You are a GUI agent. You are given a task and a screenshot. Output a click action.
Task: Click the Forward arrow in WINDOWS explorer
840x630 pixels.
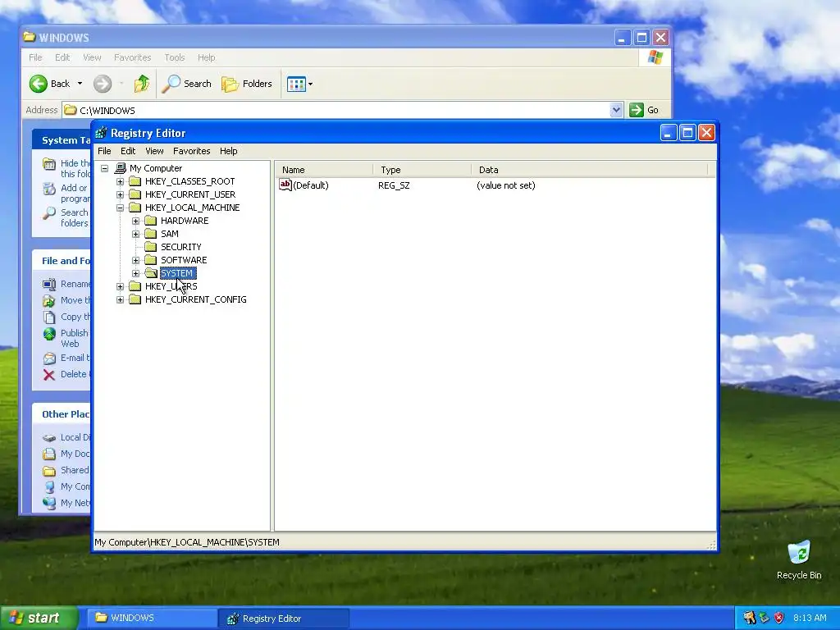coord(103,84)
